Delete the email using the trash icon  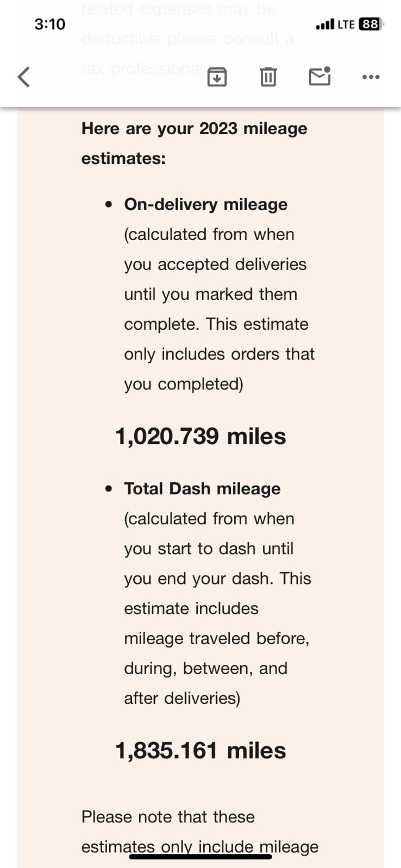point(268,77)
